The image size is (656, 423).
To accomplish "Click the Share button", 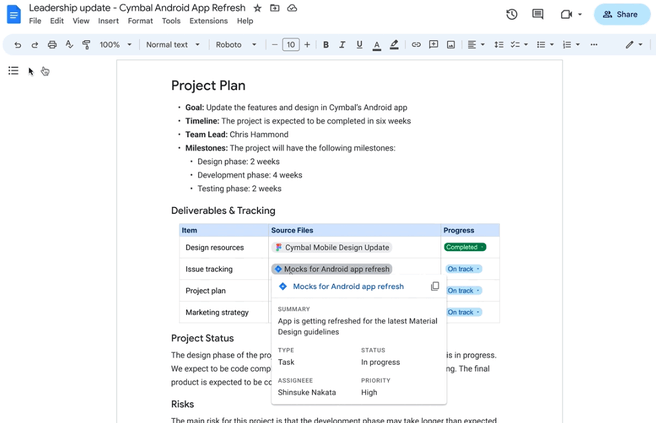I will coord(622,14).
